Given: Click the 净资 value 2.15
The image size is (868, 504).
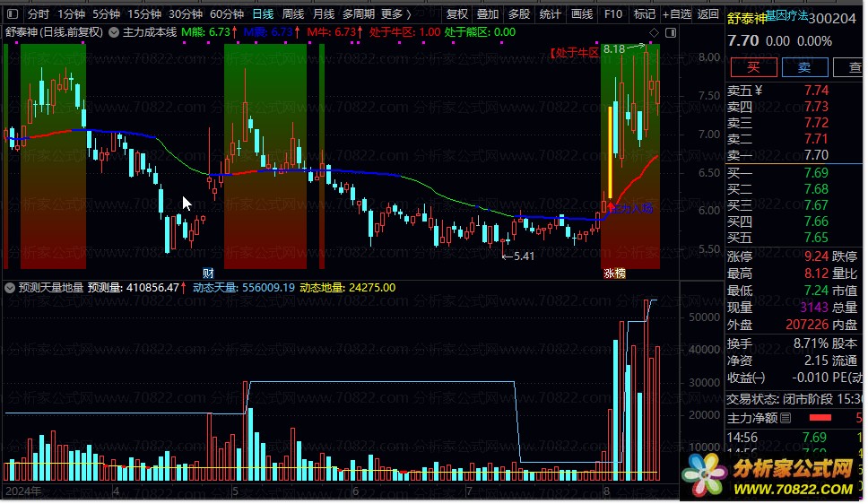Looking at the screenshot, I should (816, 361).
